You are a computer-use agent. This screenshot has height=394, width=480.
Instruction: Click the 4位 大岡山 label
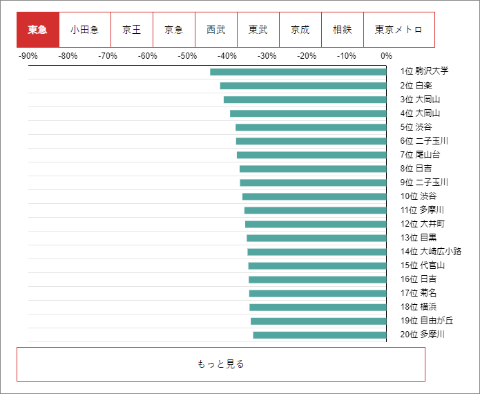tap(420, 113)
